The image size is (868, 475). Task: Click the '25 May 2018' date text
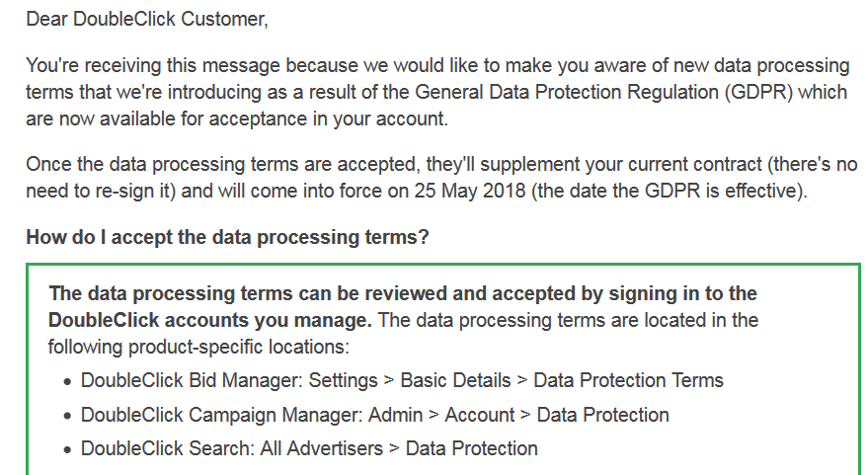coord(469,191)
